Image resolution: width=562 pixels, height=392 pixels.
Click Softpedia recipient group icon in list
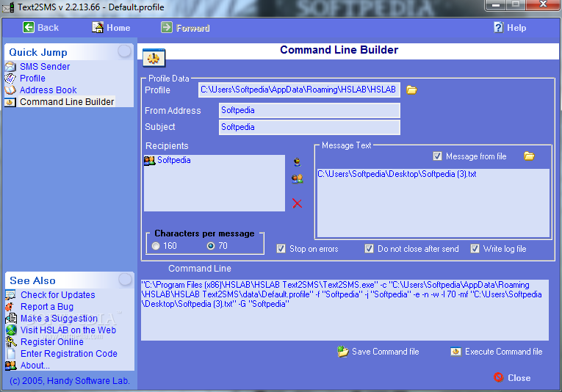[149, 160]
